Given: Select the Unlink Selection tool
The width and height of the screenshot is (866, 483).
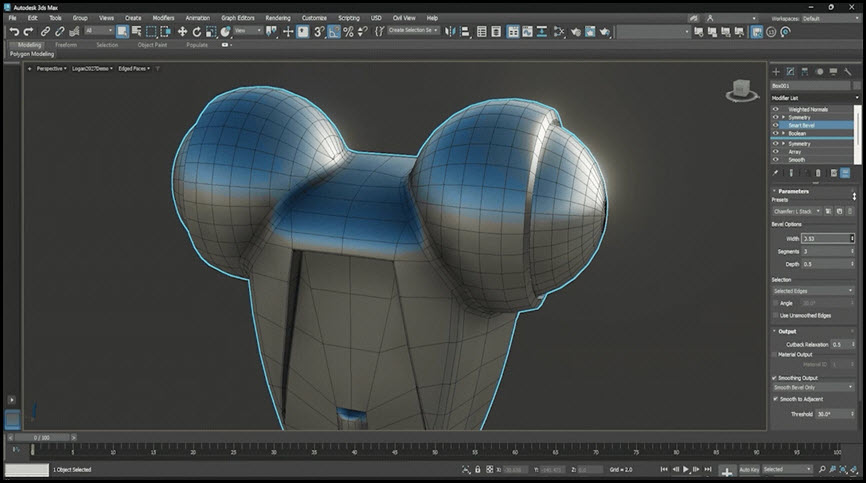Looking at the screenshot, I should (x=60, y=31).
